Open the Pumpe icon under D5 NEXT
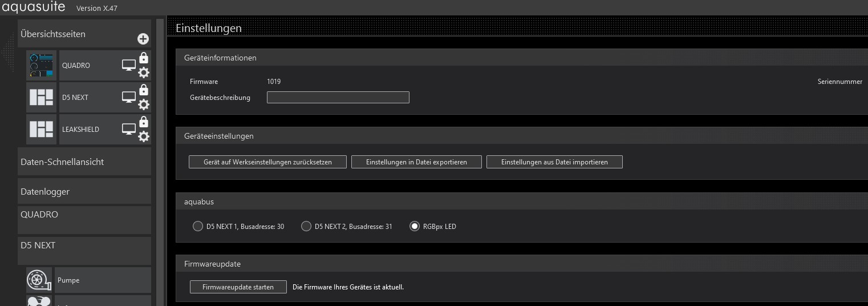 tap(39, 280)
